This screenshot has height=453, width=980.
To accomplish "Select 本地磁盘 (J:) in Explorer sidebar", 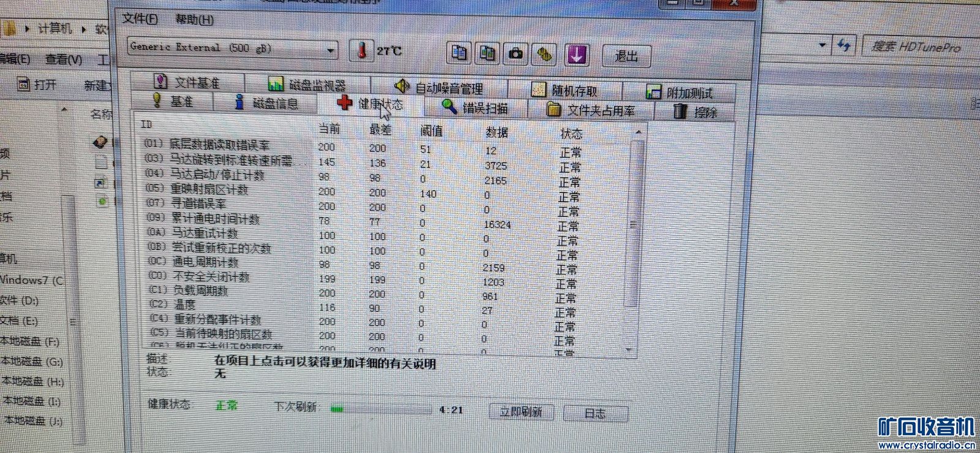I will tap(33, 421).
